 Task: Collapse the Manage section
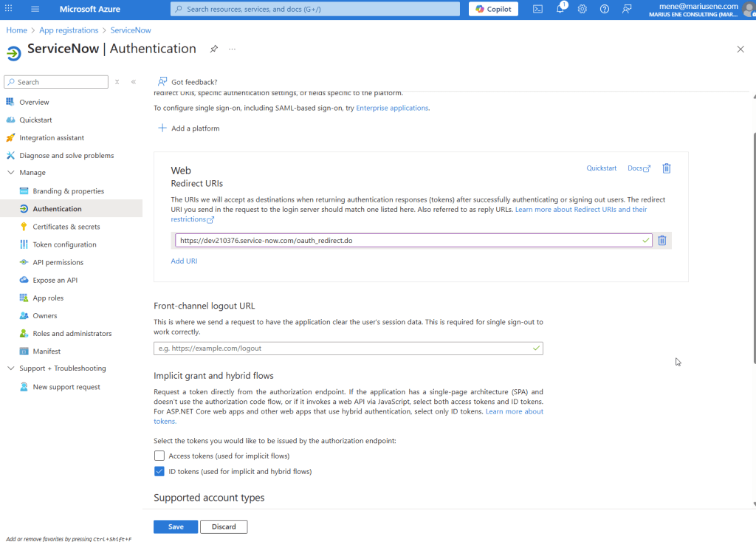coord(10,173)
